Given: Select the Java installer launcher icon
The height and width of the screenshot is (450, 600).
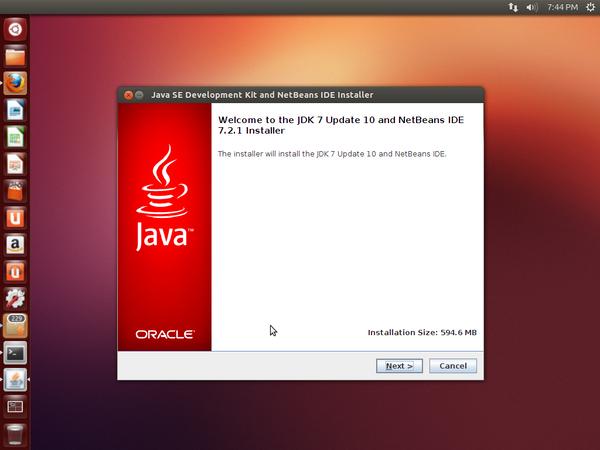Looking at the screenshot, I should tap(15, 380).
